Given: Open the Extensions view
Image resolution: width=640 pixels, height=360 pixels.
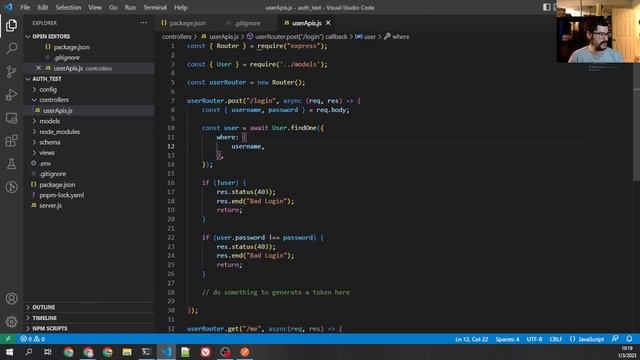Looking at the screenshot, I should [11, 141].
